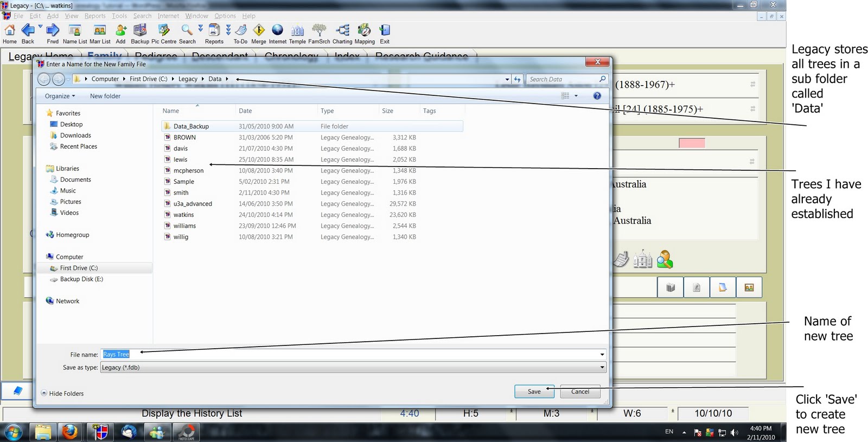Click the Windows Start orb

coord(13,433)
